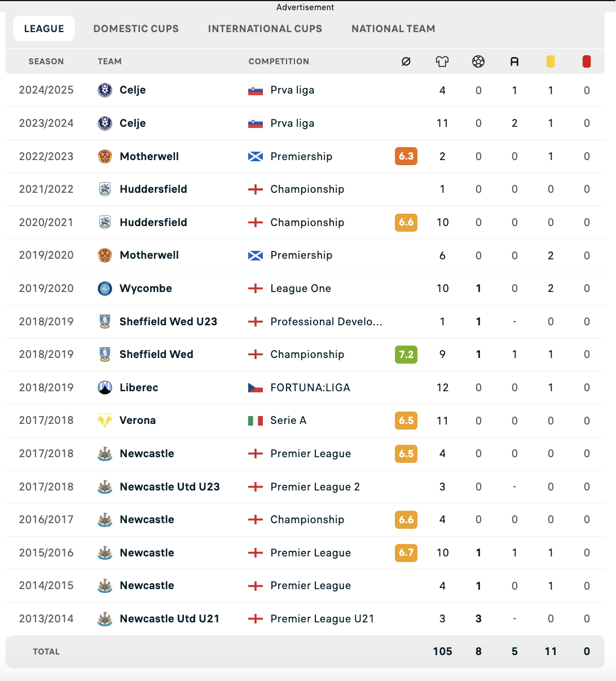Click the average rating column icon
The height and width of the screenshot is (681, 616).
[x=406, y=61]
